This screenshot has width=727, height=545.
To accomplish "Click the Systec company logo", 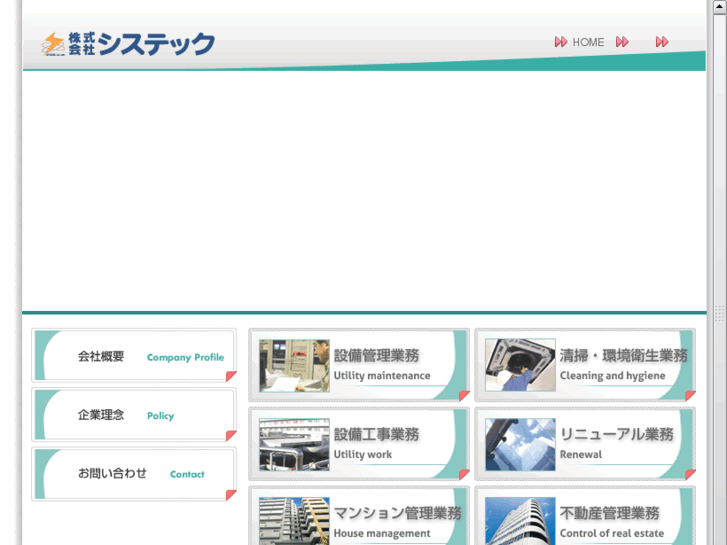I will click(128, 44).
